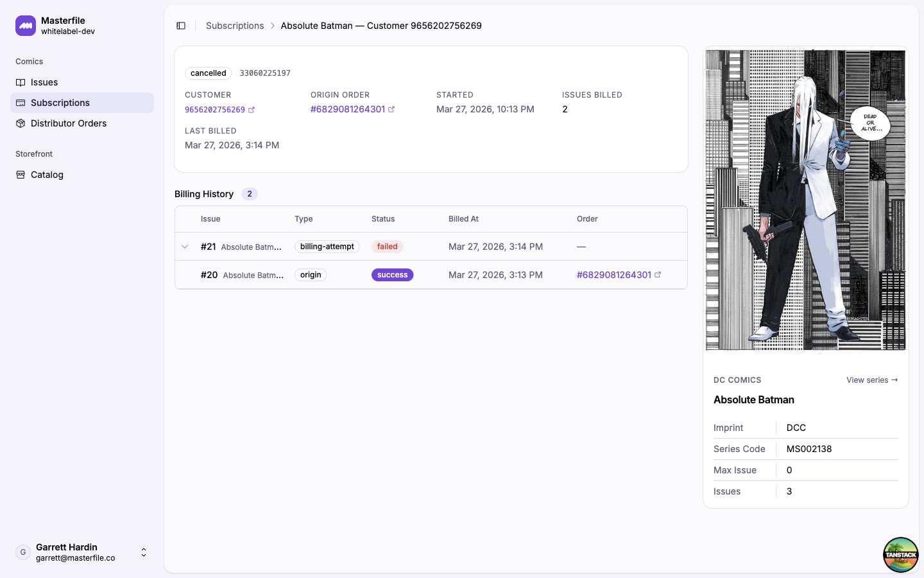Toggle the sidebar panel icon

pyautogui.click(x=181, y=26)
